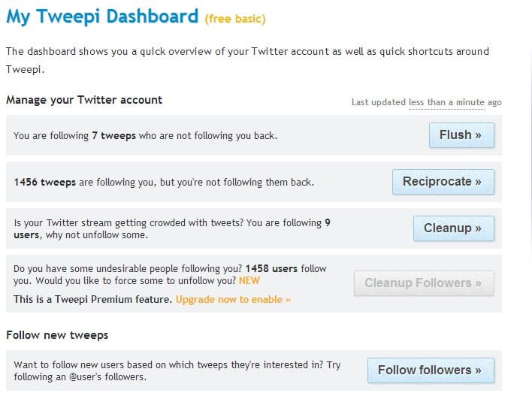The width and height of the screenshot is (532, 396).
Task: Click the 'Manage your Twitter account' heading
Action: [x=84, y=100]
